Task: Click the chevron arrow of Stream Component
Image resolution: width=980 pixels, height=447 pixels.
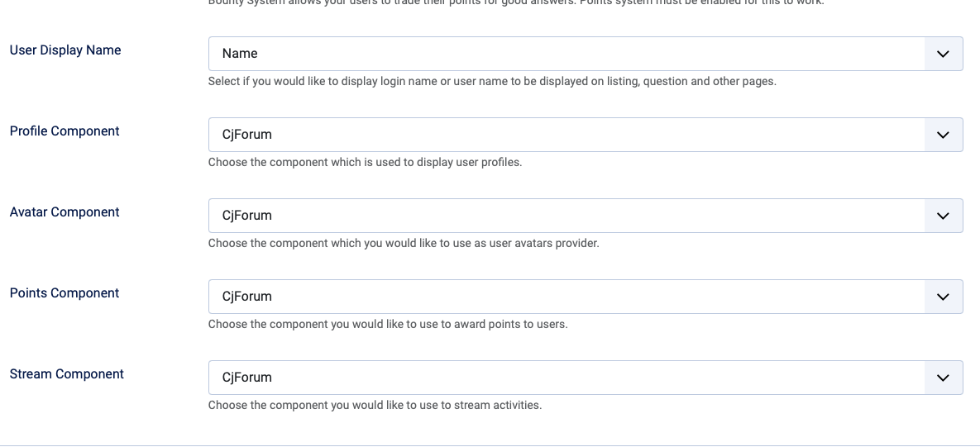Action: click(x=943, y=378)
